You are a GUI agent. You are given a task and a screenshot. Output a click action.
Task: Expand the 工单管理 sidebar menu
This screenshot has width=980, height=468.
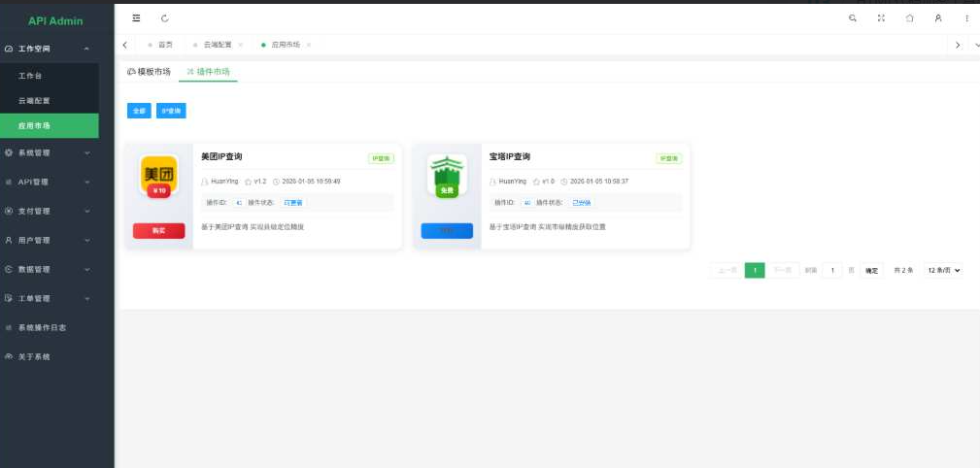[86, 299]
